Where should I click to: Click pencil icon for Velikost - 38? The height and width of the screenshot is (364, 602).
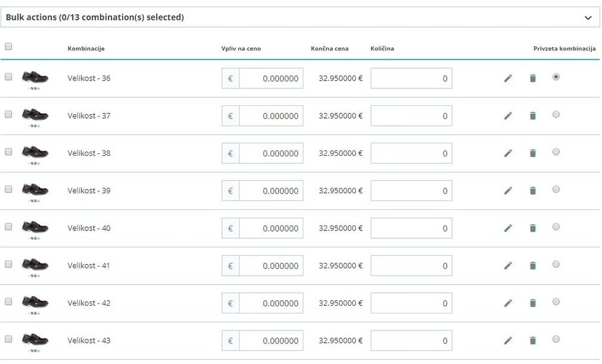click(508, 153)
